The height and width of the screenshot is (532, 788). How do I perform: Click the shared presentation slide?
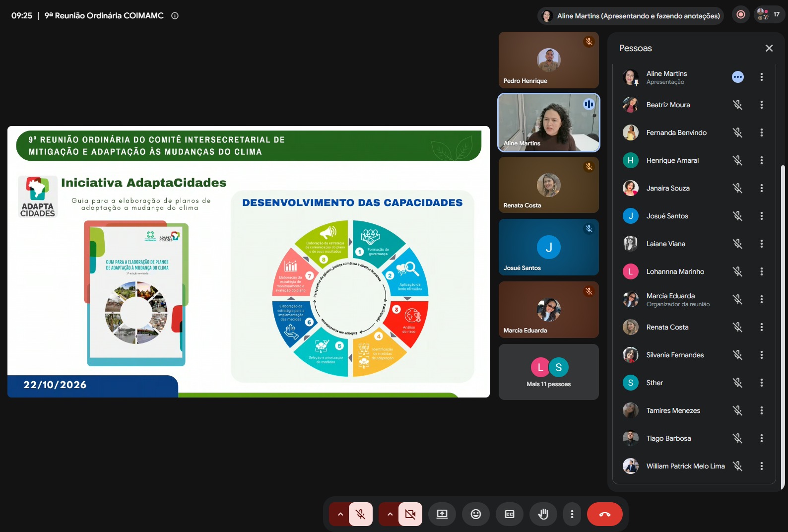(x=249, y=262)
